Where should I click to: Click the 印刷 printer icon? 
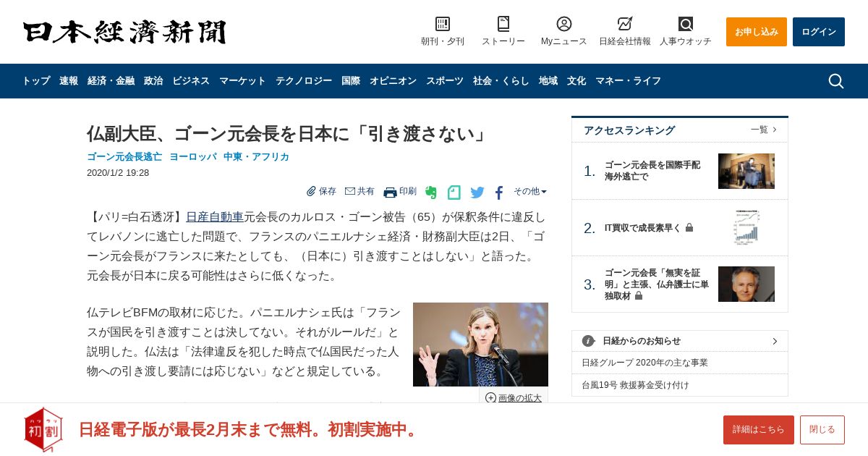390,192
